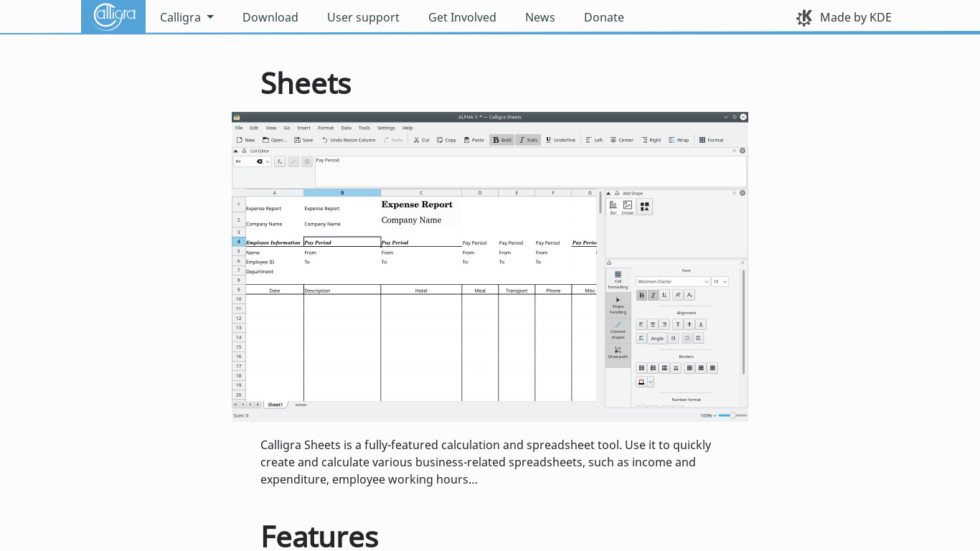Toggle Underline in the main toolbar
The height and width of the screenshot is (551, 980).
[x=560, y=140]
